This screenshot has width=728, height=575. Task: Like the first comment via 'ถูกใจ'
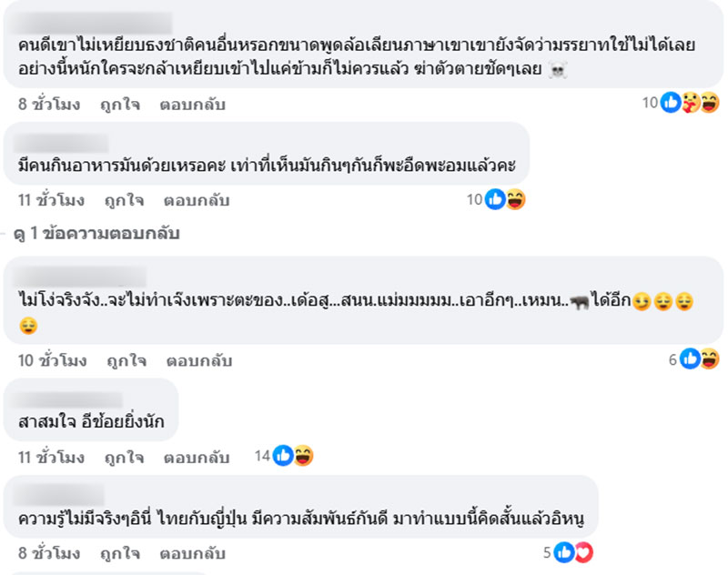120,104
